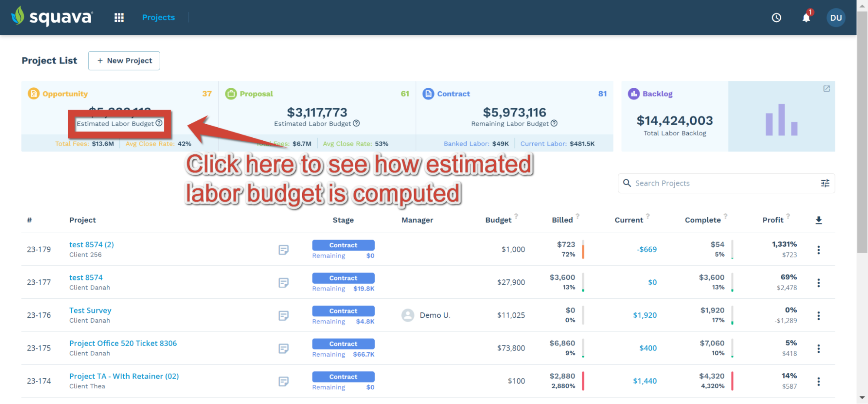Open Test Survey project link
The height and width of the screenshot is (404, 868).
[90, 310]
